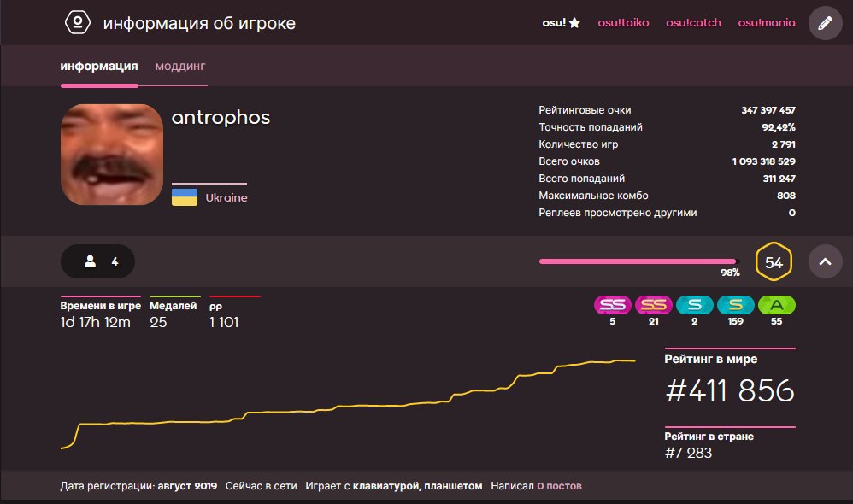Image resolution: width=853 pixels, height=504 pixels.
Task: Click the silver S rank badge with 2
Action: tap(695, 305)
